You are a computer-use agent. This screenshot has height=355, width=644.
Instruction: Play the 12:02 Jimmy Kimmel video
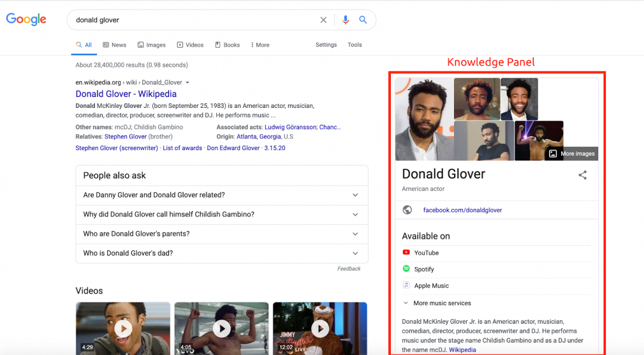320,328
